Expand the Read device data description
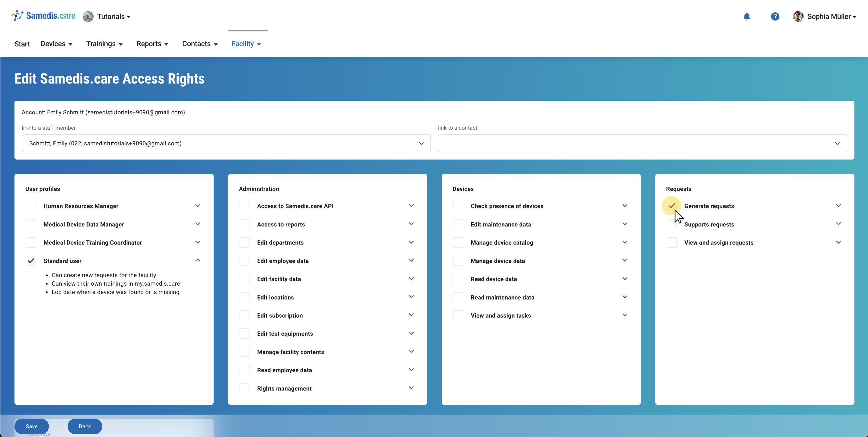Viewport: 868px width, 437px height. coord(625,279)
